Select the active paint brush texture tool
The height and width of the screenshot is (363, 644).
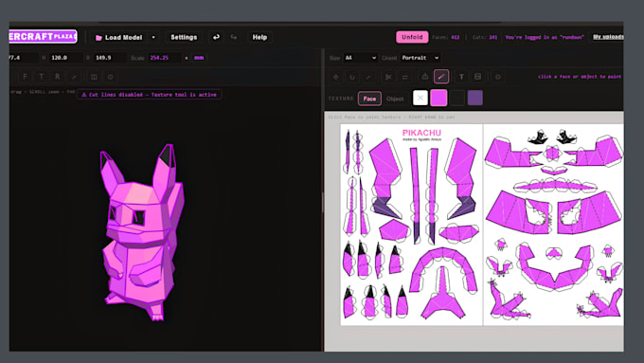[441, 77]
